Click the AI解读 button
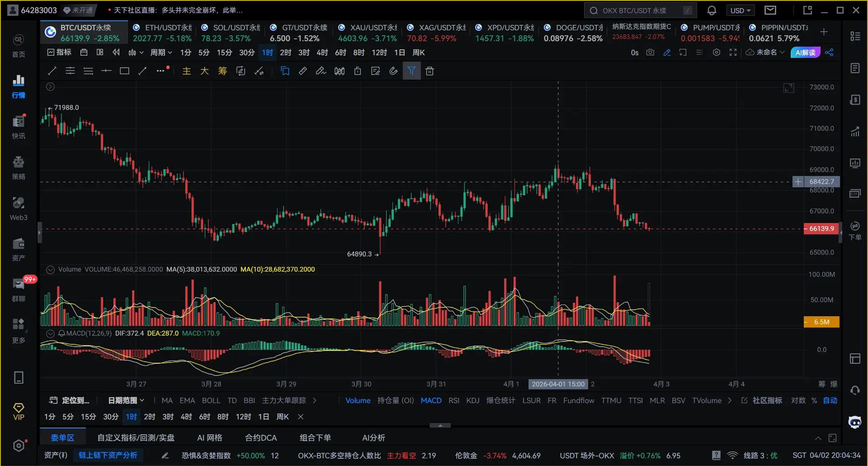Image resolution: width=868 pixels, height=466 pixels. (805, 52)
